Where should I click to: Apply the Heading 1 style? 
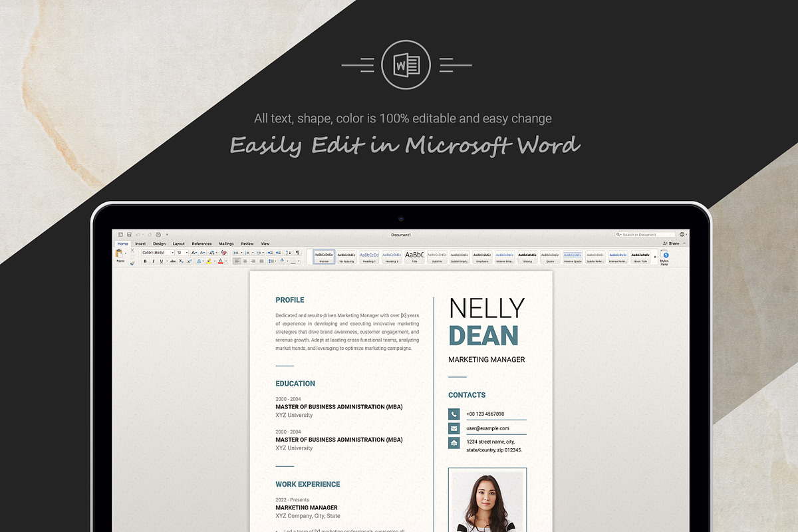369,257
